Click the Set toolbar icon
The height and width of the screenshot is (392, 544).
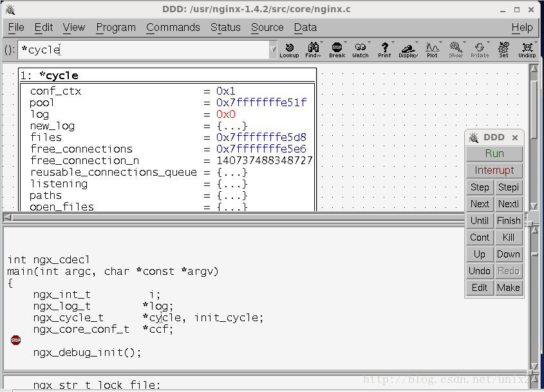pos(503,50)
